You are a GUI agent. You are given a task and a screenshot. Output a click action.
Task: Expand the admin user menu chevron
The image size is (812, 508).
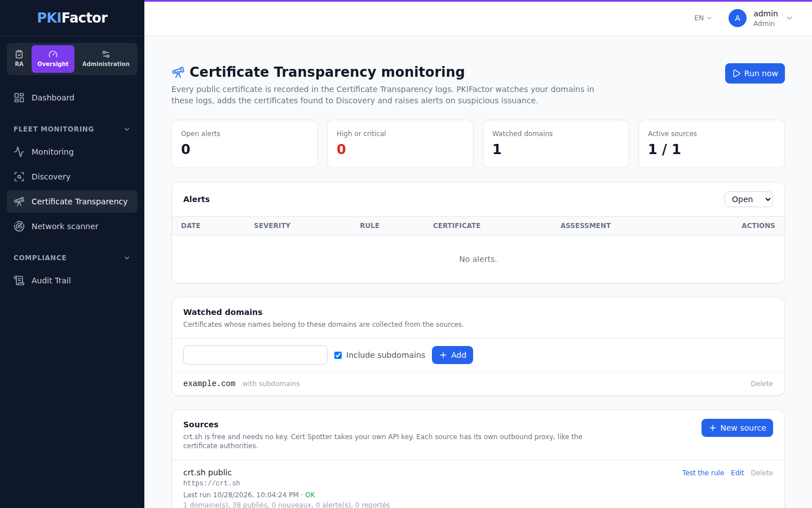coord(789,18)
